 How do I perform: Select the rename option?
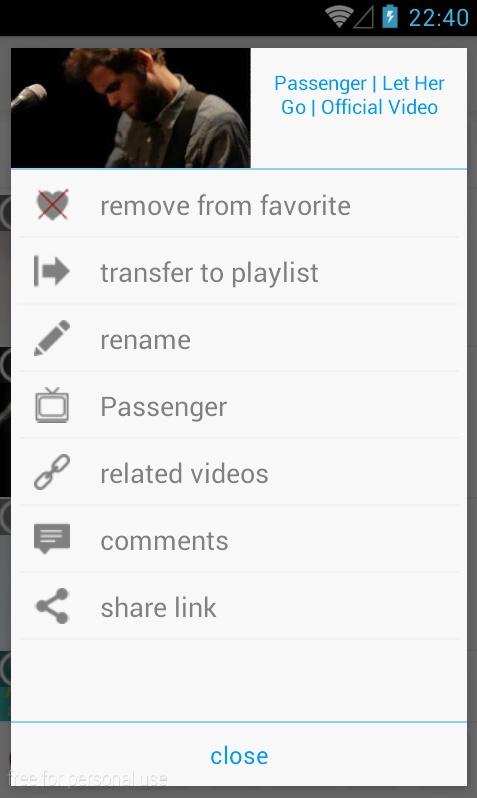click(x=239, y=339)
